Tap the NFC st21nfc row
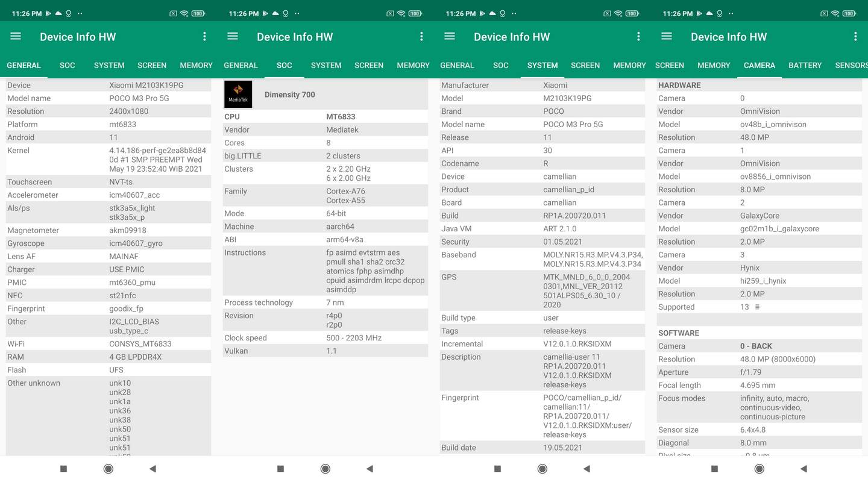868x482 pixels. click(108, 295)
